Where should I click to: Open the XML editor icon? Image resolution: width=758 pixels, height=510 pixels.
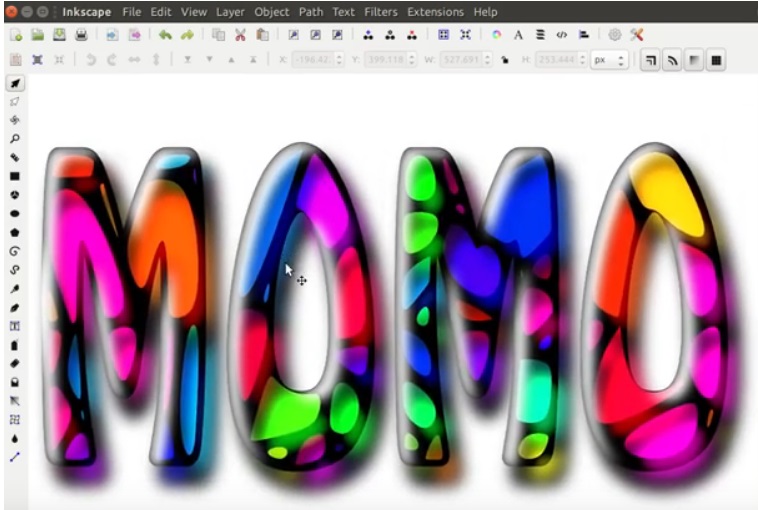561,35
